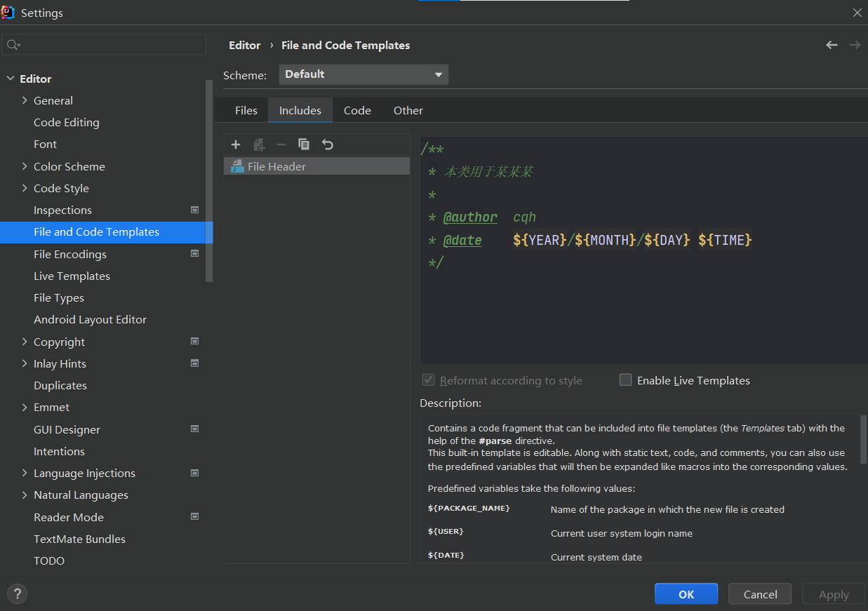Image resolution: width=868 pixels, height=611 pixels.
Task: Click the settings search input field
Action: pyautogui.click(x=105, y=46)
